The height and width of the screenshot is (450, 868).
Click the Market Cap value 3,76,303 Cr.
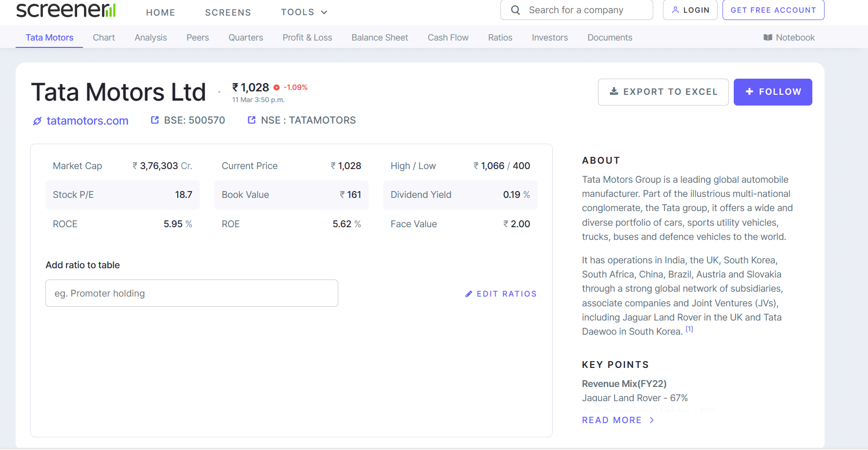(162, 166)
